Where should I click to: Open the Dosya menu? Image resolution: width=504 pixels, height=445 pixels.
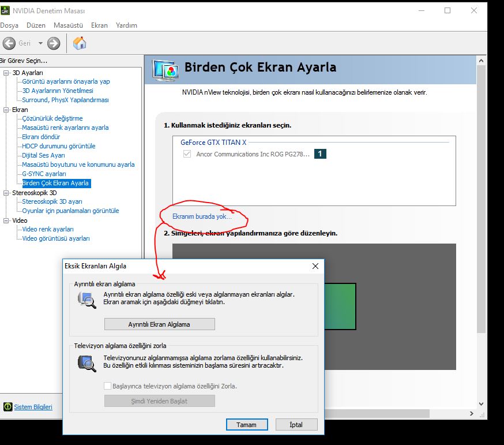(x=9, y=25)
